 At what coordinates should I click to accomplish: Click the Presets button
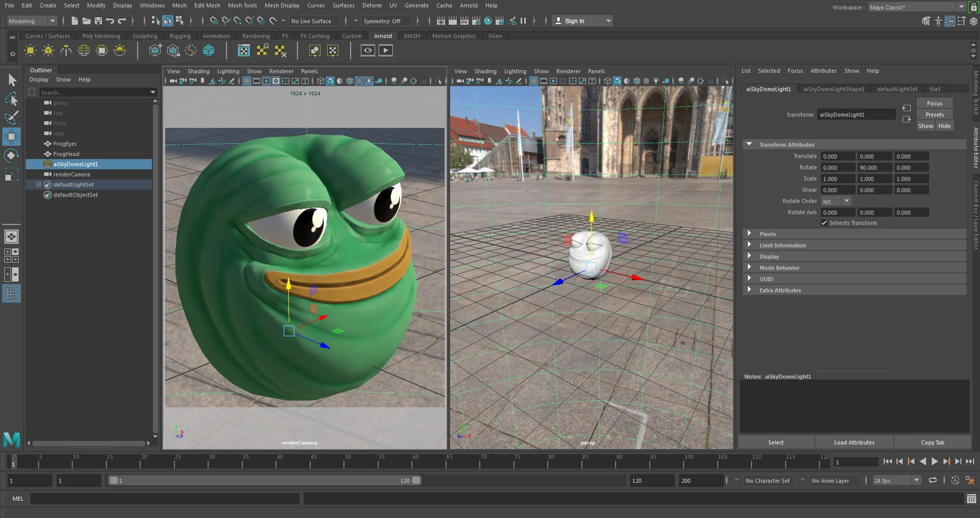point(934,114)
